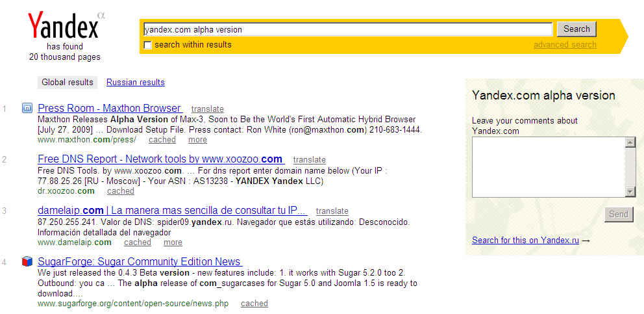The width and height of the screenshot is (644, 314).
Task: Open 'Free DNS Report' xoozoo result
Action: click(x=161, y=159)
